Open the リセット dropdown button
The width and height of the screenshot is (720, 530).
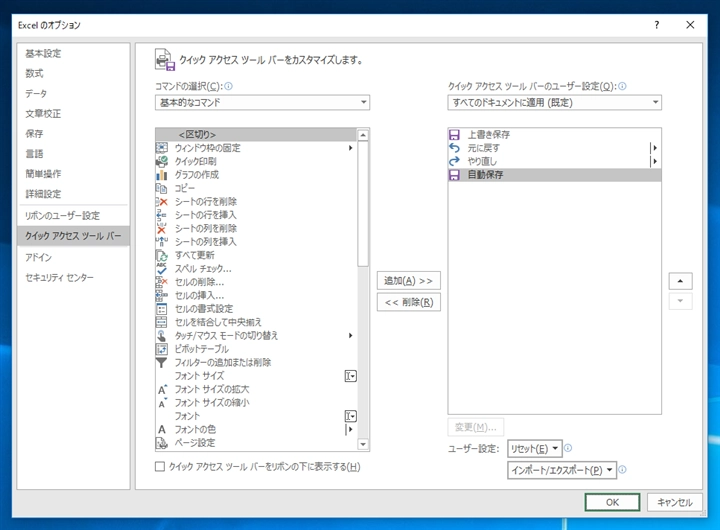534,448
